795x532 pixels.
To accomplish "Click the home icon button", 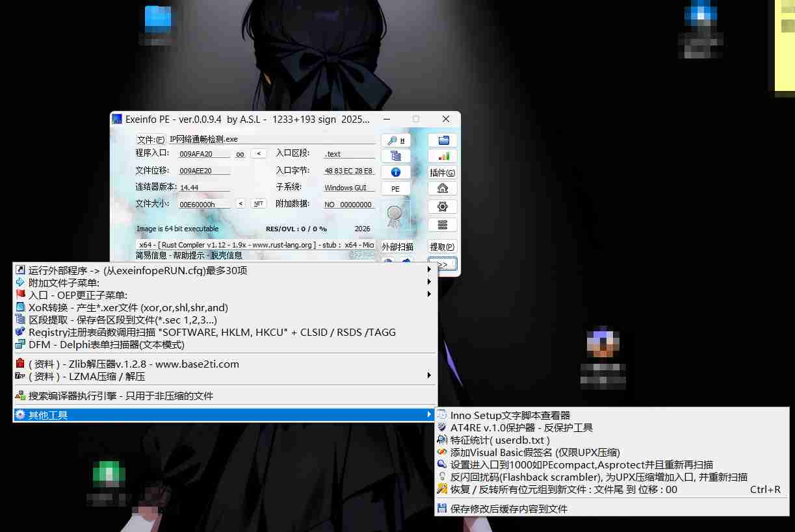I will (443, 188).
